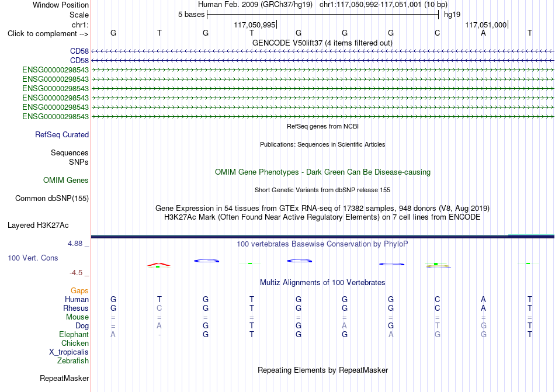Viewport: 555px width, 392px height.
Task: Click the '5 bases' scale label
Action: (191, 15)
